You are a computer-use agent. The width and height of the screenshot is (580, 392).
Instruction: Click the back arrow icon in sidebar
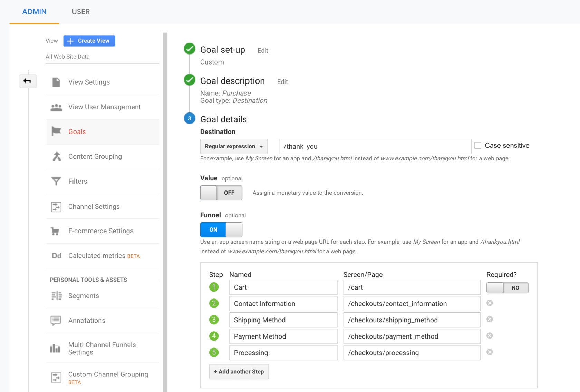(28, 81)
